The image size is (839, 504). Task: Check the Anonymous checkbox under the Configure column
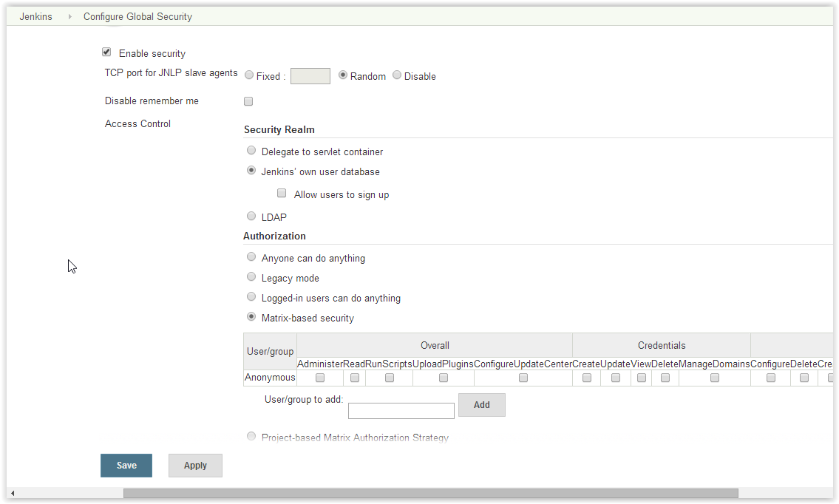(x=771, y=378)
